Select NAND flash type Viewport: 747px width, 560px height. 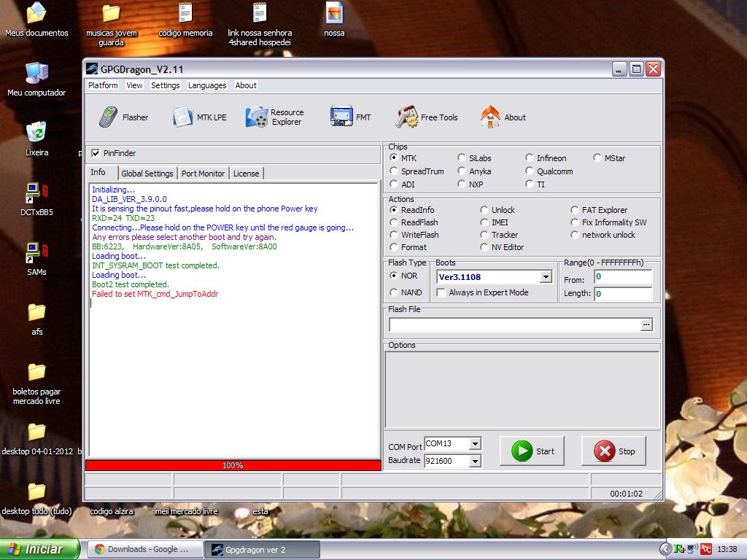point(393,292)
